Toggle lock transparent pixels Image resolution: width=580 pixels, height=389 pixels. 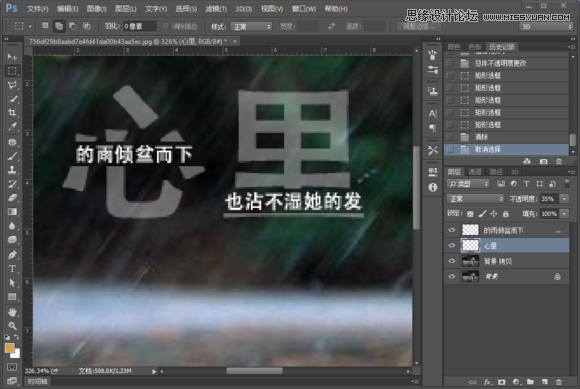pyautogui.click(x=470, y=214)
